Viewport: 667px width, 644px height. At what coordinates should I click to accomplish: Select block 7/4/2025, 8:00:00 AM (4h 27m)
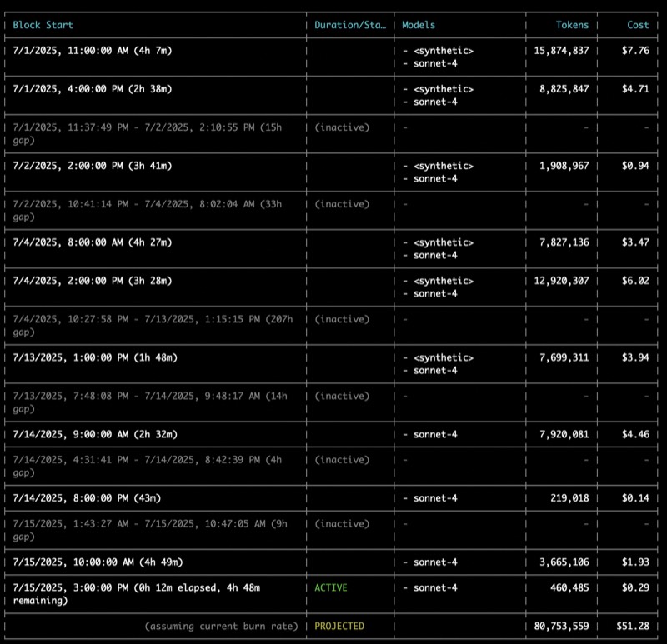[93, 242]
